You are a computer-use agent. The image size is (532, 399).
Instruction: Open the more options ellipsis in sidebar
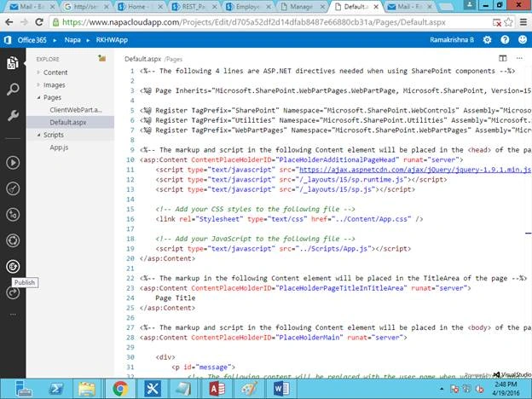[x=13, y=315]
